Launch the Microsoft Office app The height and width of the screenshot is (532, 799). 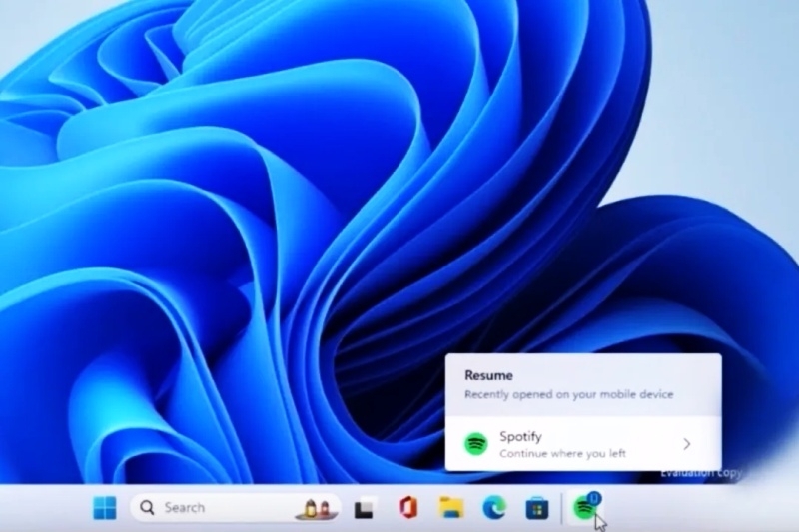pyautogui.click(x=407, y=508)
